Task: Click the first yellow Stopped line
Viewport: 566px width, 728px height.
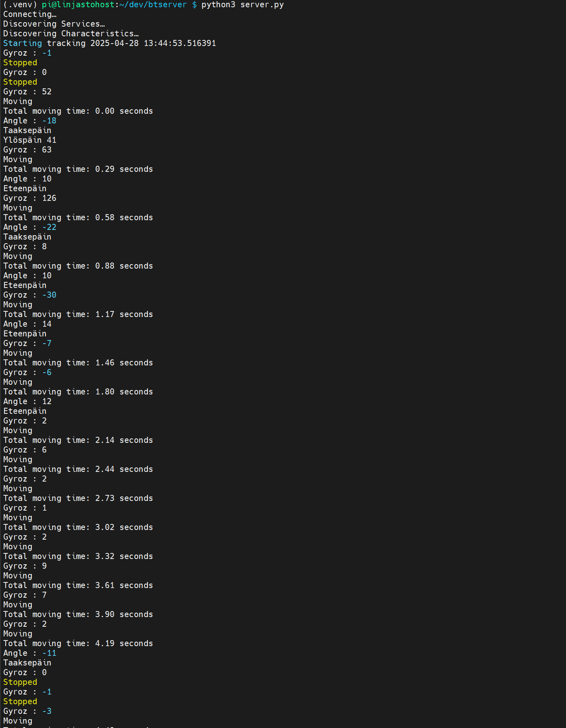Action: click(20, 63)
